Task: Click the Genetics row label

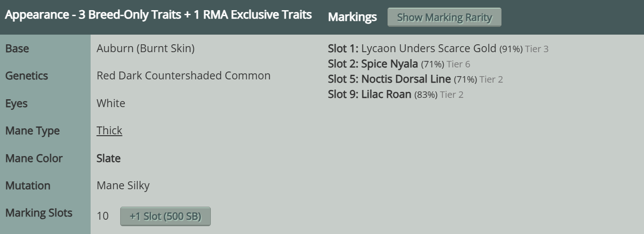Action: [26, 76]
